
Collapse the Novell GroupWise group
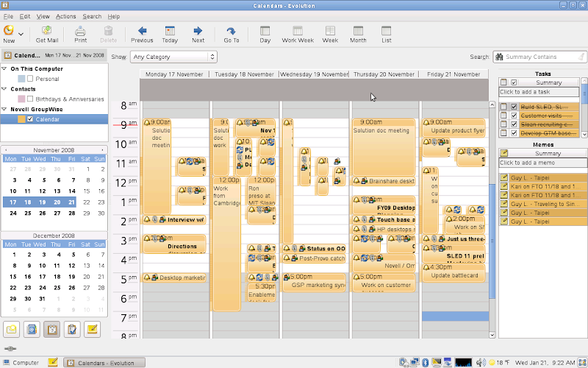[4, 109]
